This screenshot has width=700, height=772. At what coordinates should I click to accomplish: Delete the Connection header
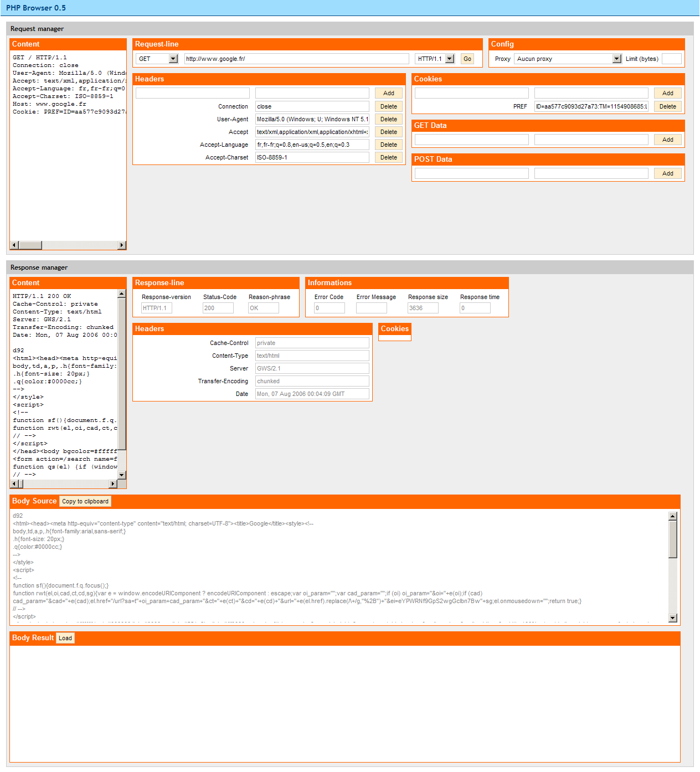(x=389, y=106)
